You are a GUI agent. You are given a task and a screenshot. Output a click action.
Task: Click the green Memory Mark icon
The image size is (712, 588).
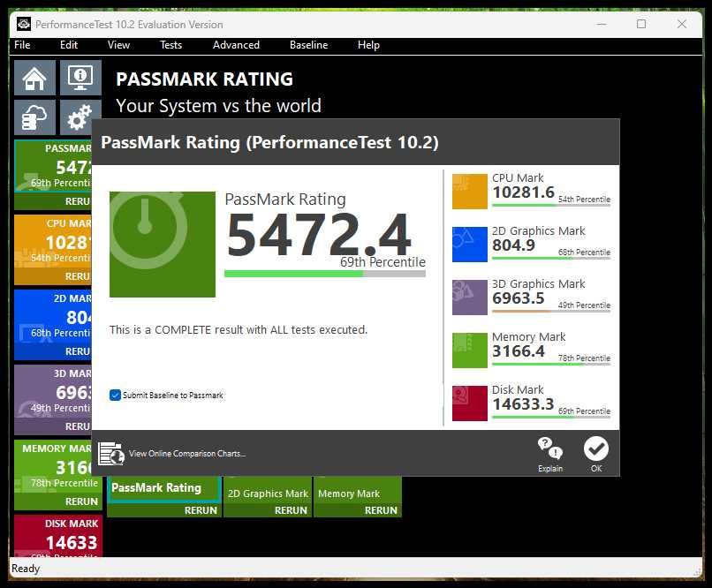(470, 351)
